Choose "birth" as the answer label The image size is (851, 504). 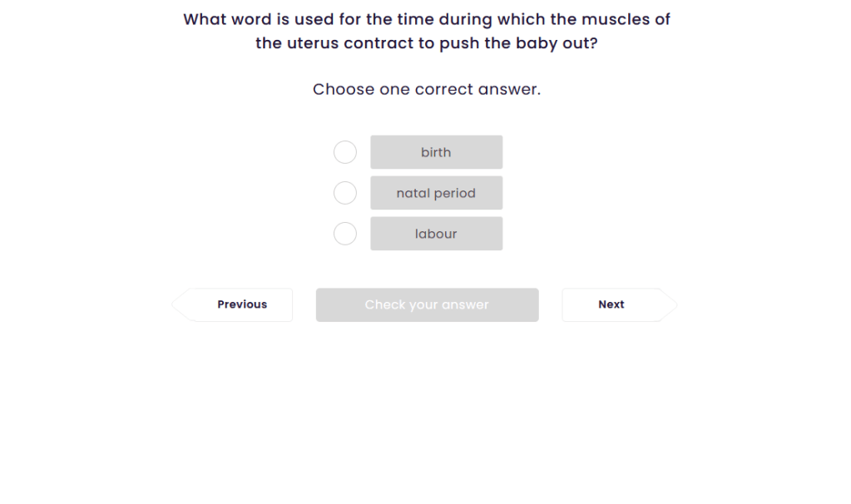coord(436,152)
